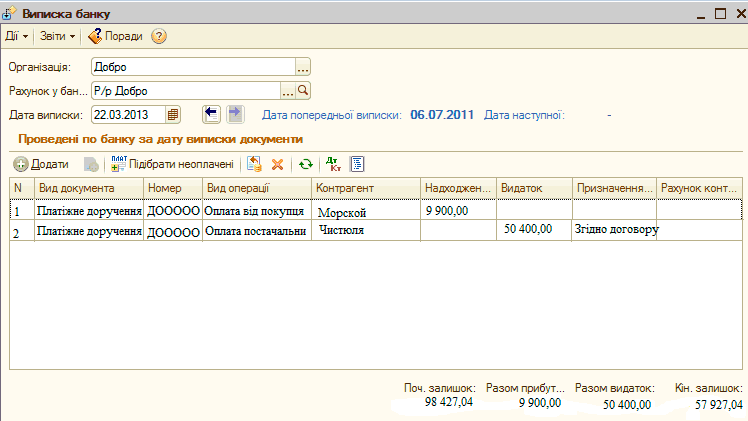Click the help question mark icon
Screen dimensions: 748x421
(x=159, y=36)
